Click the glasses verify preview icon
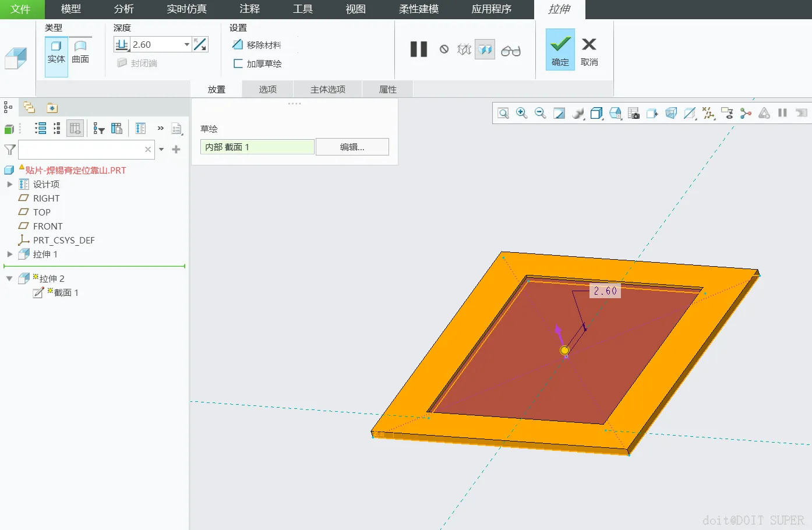The image size is (812, 530). pyautogui.click(x=511, y=51)
